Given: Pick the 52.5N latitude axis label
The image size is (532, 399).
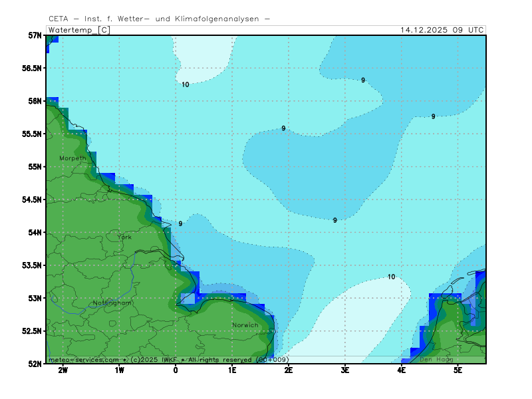Looking at the screenshot, I should point(32,331).
